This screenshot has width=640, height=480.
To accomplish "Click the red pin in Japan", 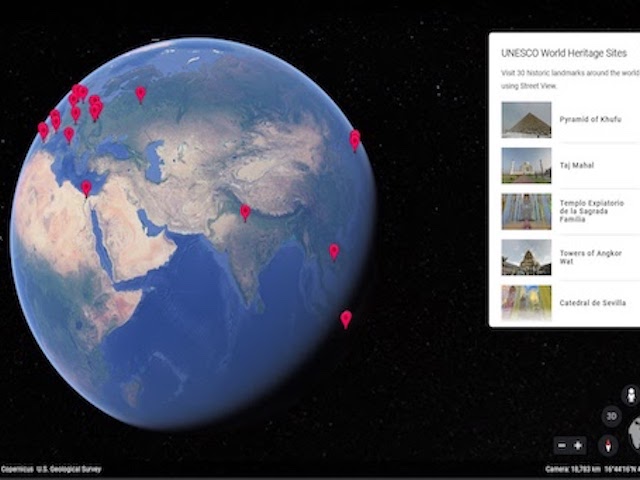I will tap(354, 139).
